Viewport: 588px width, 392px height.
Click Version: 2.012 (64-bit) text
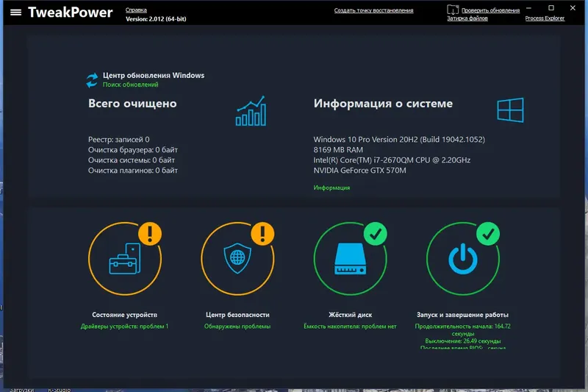tap(156, 19)
